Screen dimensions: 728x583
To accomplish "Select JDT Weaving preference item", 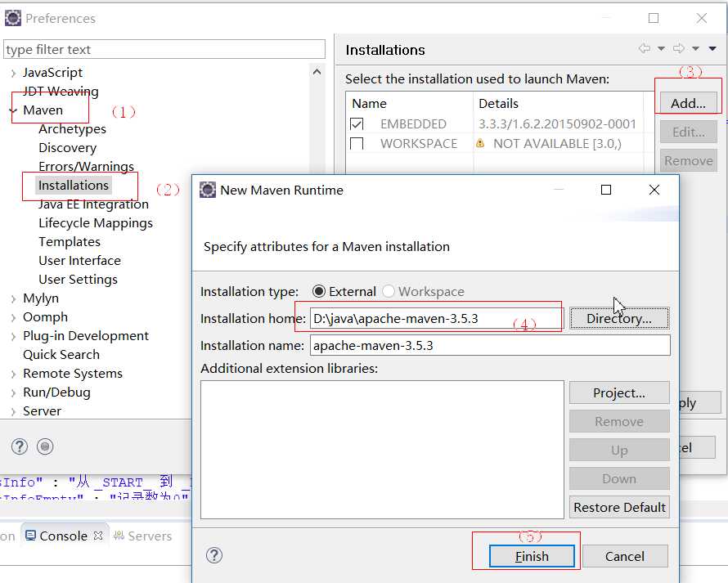I will [61, 92].
